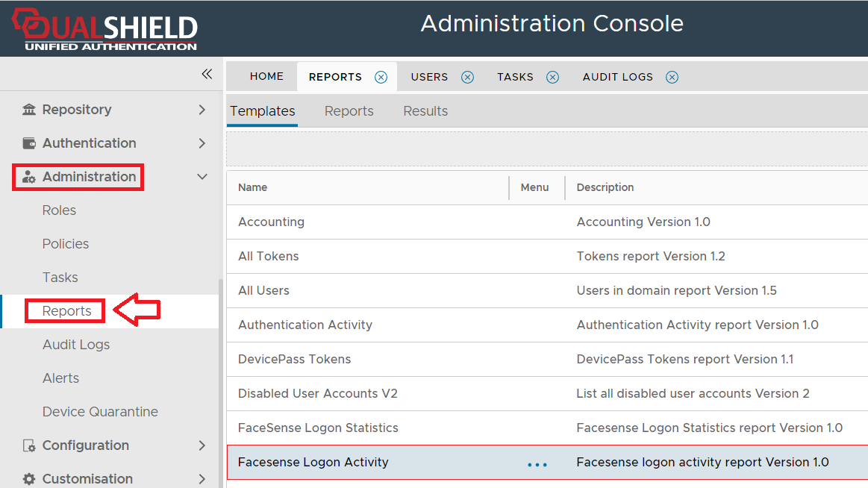The height and width of the screenshot is (488, 868).
Task: Close the Tasks tab with X icon
Action: tap(552, 77)
